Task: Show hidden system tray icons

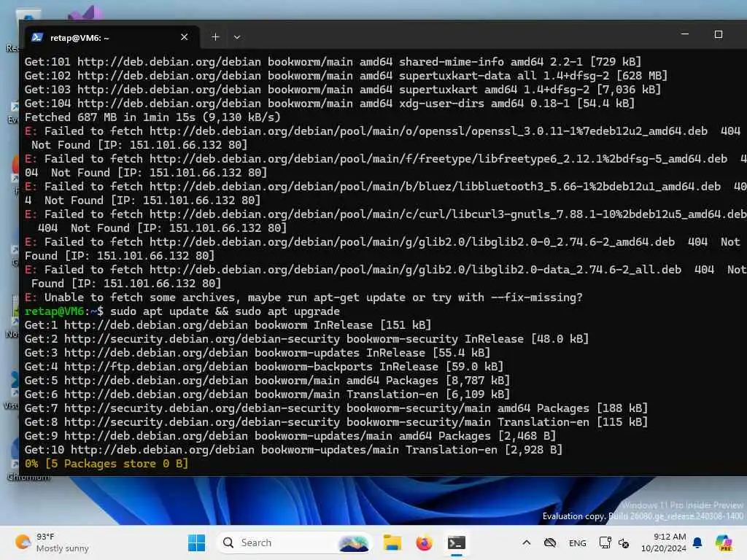Action: tap(527, 542)
